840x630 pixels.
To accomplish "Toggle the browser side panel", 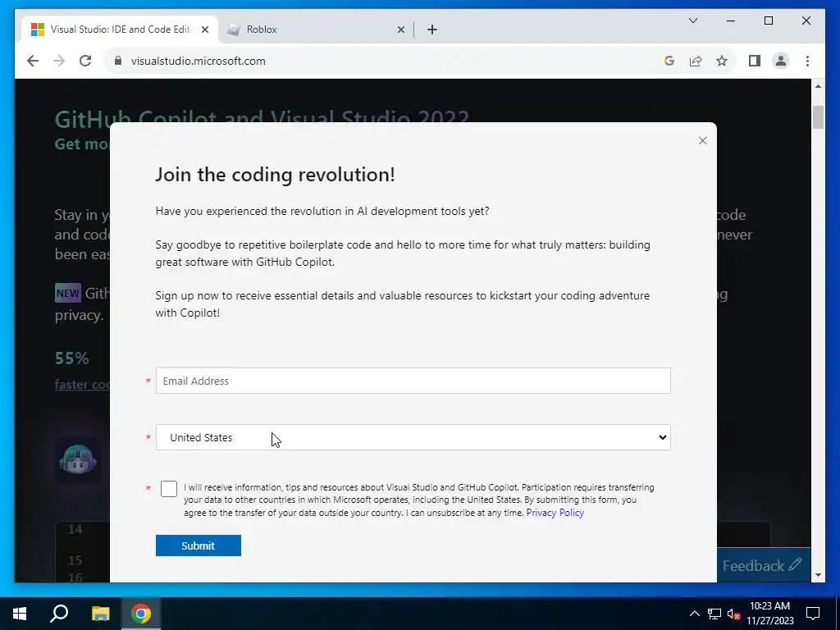I will 755,61.
